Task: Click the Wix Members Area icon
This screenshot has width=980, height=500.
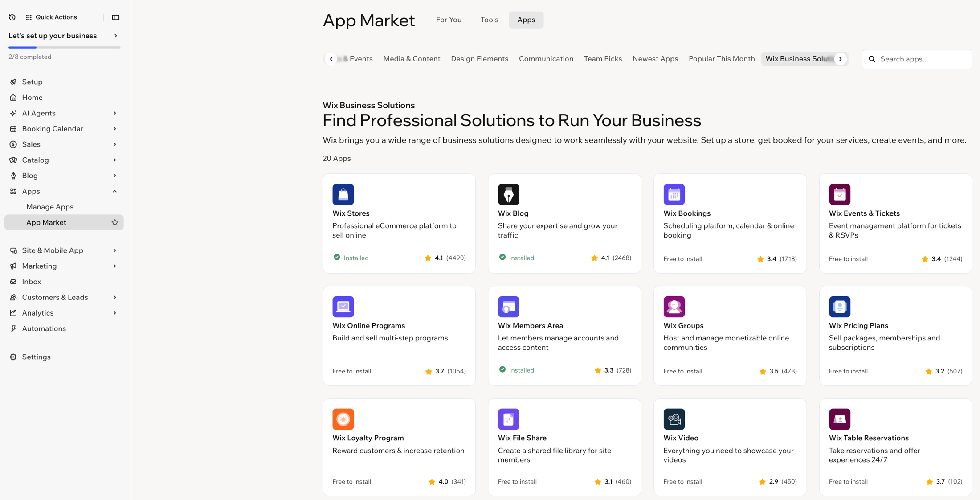Action: tap(508, 307)
